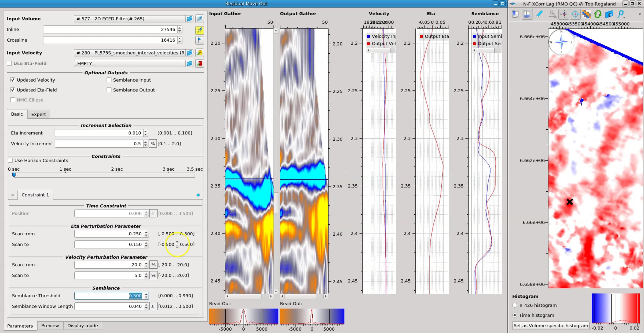Click the Inline value stepper arrows
The height and width of the screenshot is (333, 644).
coord(180,30)
